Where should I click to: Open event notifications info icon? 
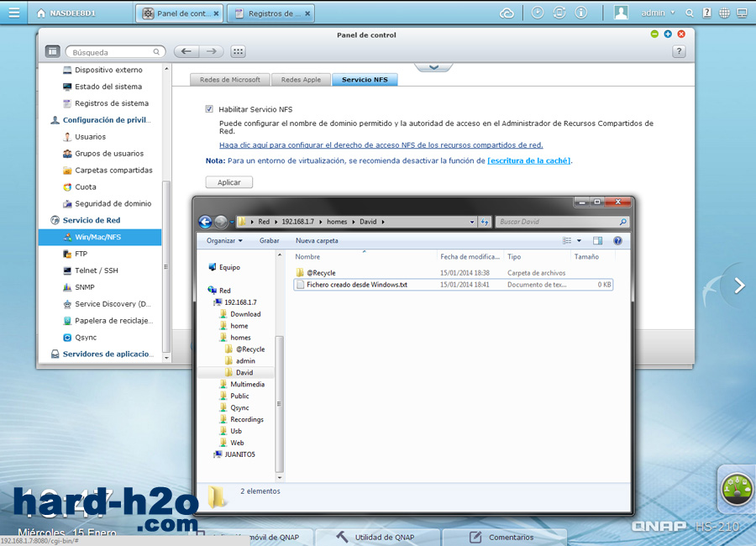tap(581, 13)
